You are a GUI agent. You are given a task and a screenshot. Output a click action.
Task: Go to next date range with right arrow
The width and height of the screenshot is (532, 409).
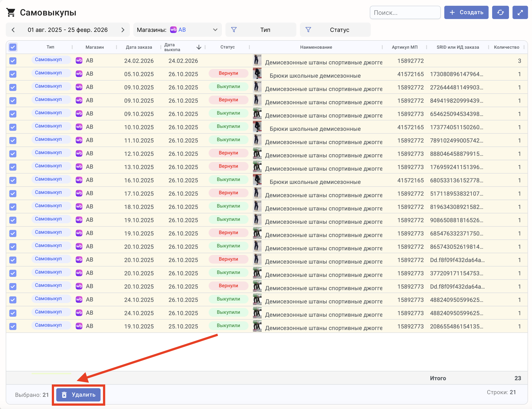[x=123, y=30]
